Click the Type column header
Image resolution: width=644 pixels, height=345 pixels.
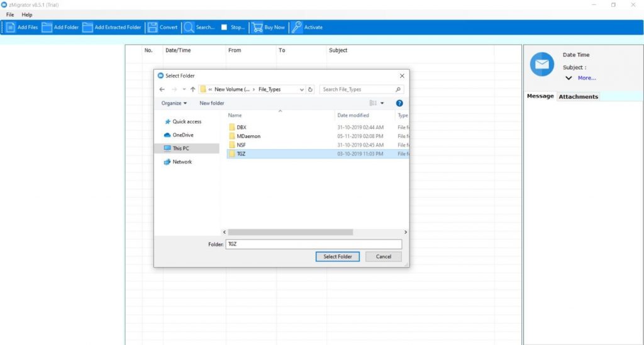[x=402, y=116]
